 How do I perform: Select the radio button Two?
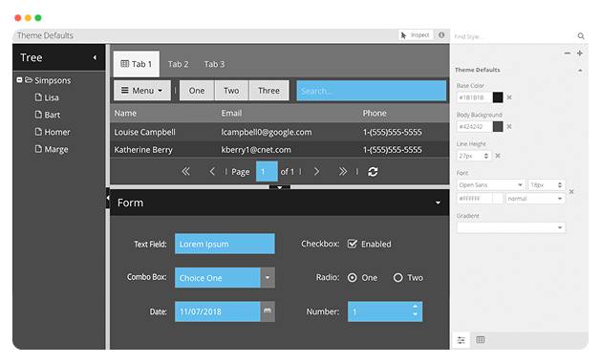(x=397, y=277)
